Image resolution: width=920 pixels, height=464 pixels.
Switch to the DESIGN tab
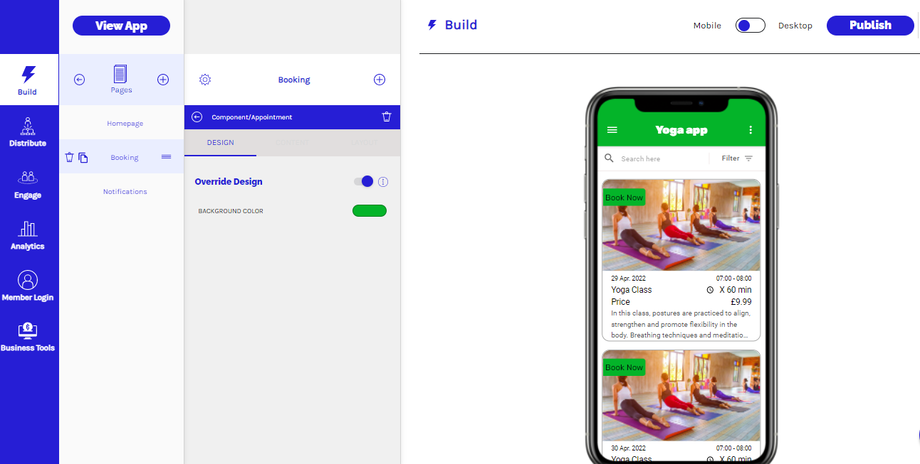(x=220, y=143)
